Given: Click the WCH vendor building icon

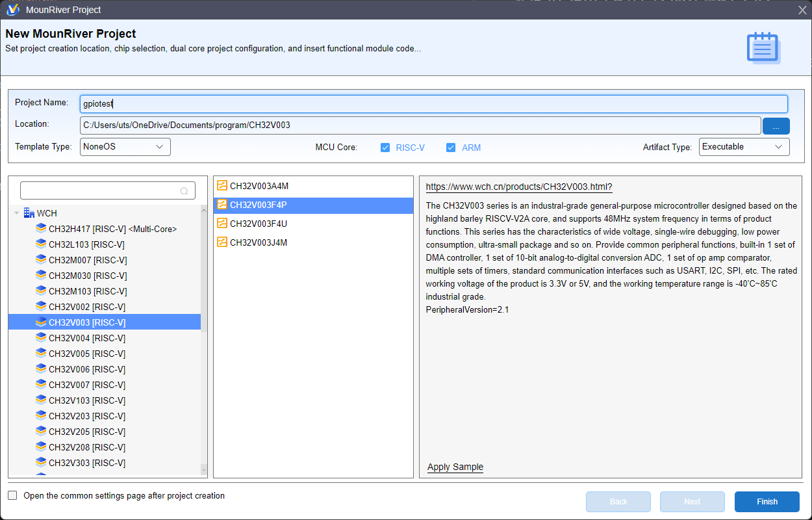Looking at the screenshot, I should [x=29, y=213].
